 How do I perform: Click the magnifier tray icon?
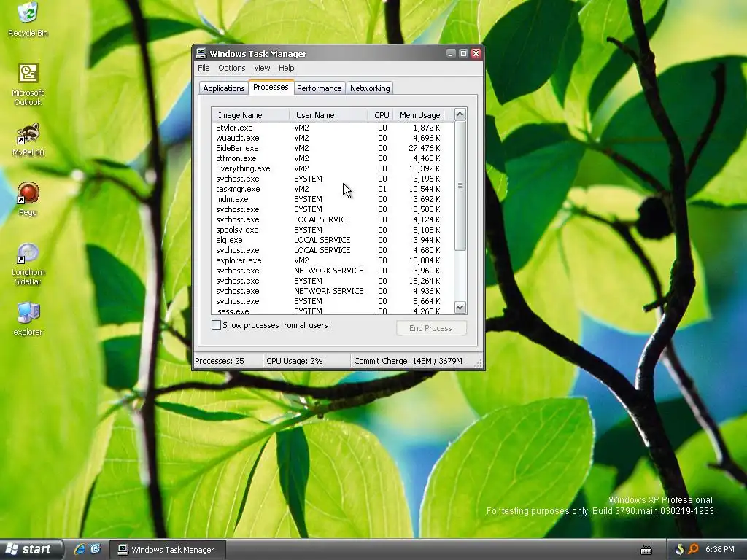click(x=693, y=550)
